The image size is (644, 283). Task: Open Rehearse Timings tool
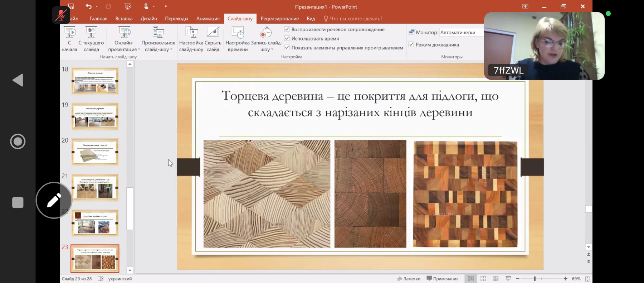click(x=238, y=33)
